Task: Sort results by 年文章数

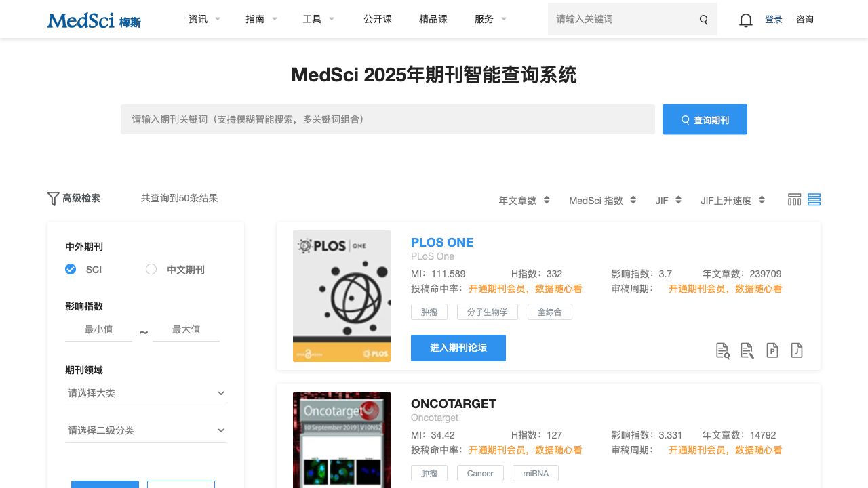Action: coord(524,201)
